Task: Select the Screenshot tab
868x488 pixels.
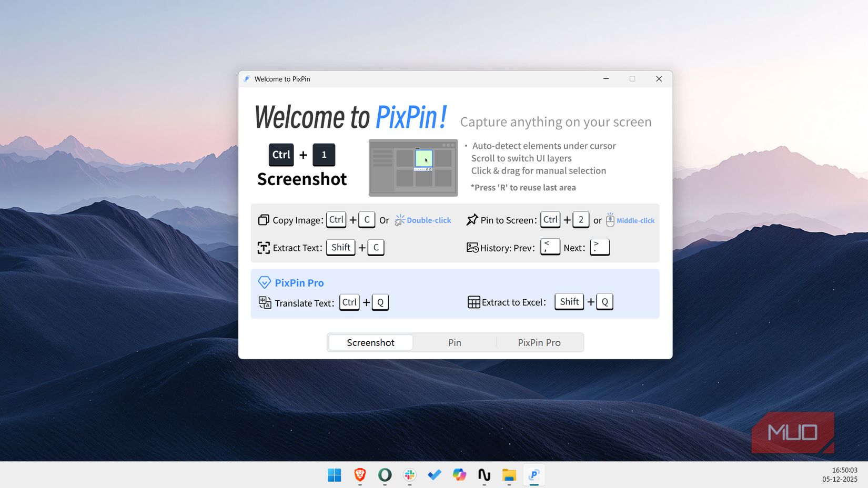Action: 370,342
